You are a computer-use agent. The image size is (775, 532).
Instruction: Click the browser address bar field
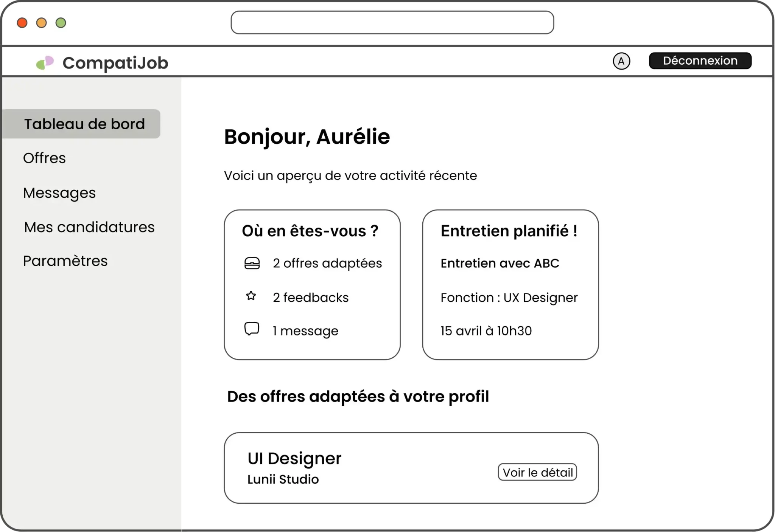pos(392,23)
